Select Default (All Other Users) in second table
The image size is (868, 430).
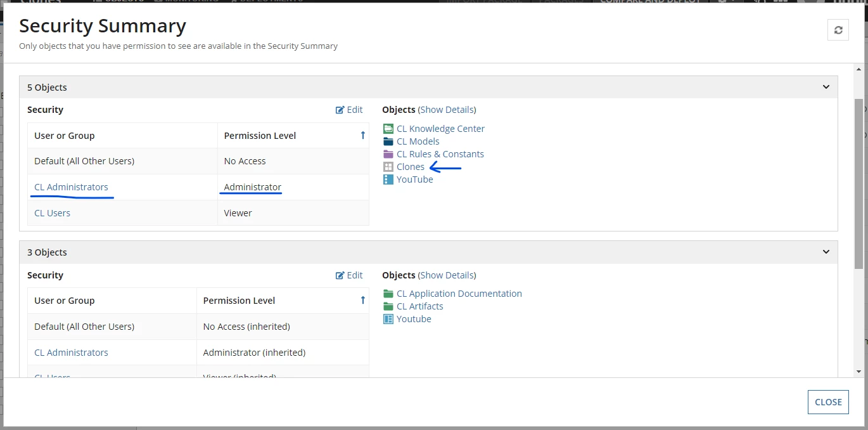pos(84,327)
